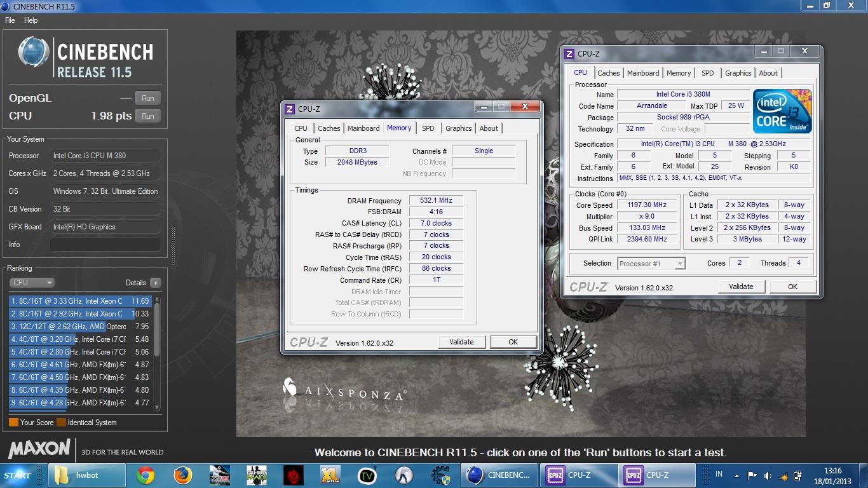Click the orange Your Score legend swatch
The width and height of the screenshot is (868, 488).
[13, 422]
